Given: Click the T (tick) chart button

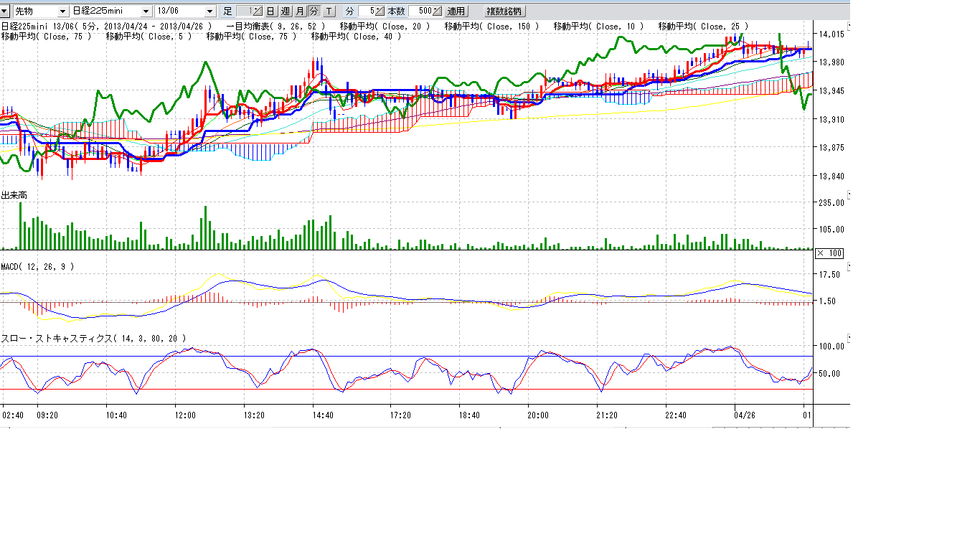Looking at the screenshot, I should (328, 11).
